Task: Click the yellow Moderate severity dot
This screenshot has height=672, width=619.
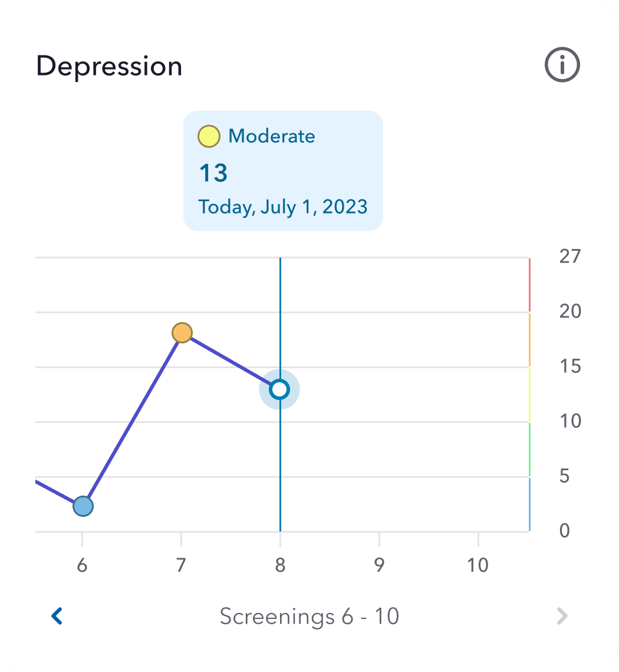Action: coord(208,136)
